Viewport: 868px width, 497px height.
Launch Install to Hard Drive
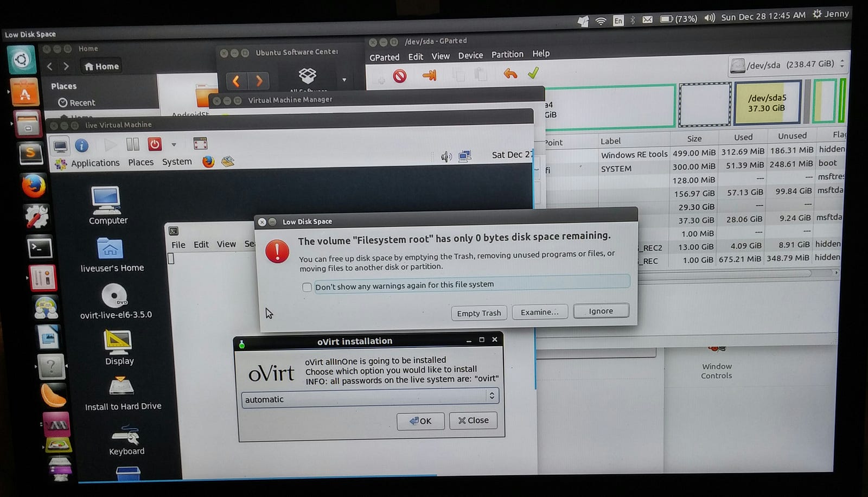pos(123,393)
